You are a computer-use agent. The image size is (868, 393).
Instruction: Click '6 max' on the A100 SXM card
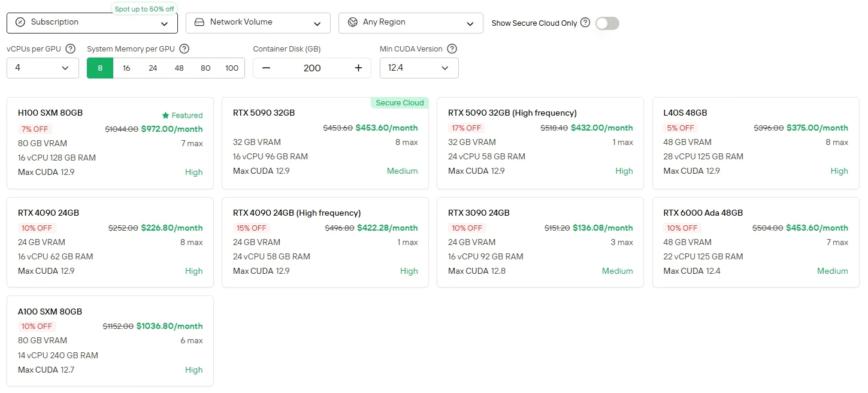pyautogui.click(x=192, y=340)
